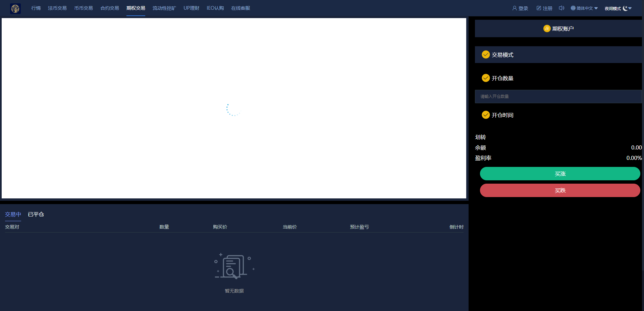Click the edit icon next to 注册
Viewport: 644px width, 311px height.
(x=539, y=8)
